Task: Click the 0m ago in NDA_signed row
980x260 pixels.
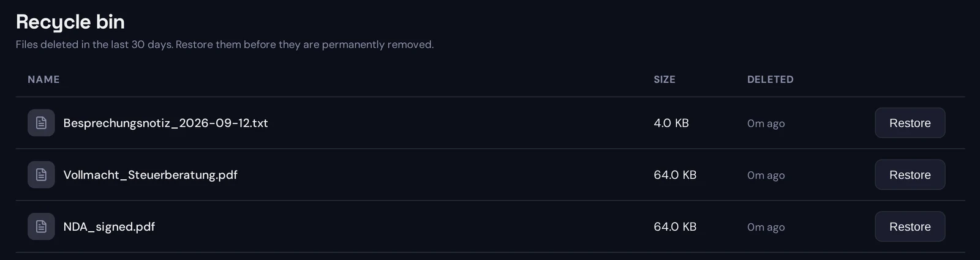Action: coord(766,228)
